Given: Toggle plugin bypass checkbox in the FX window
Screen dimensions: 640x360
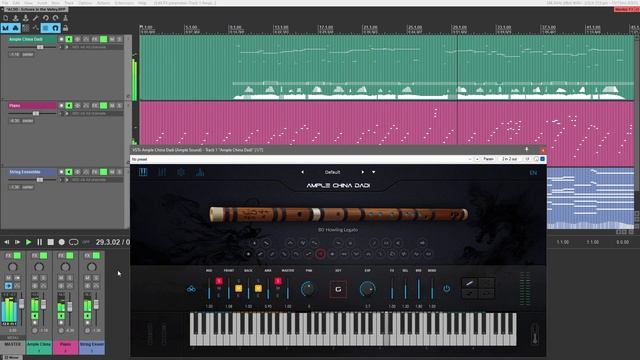Looking at the screenshot, I should pyautogui.click(x=542, y=159).
